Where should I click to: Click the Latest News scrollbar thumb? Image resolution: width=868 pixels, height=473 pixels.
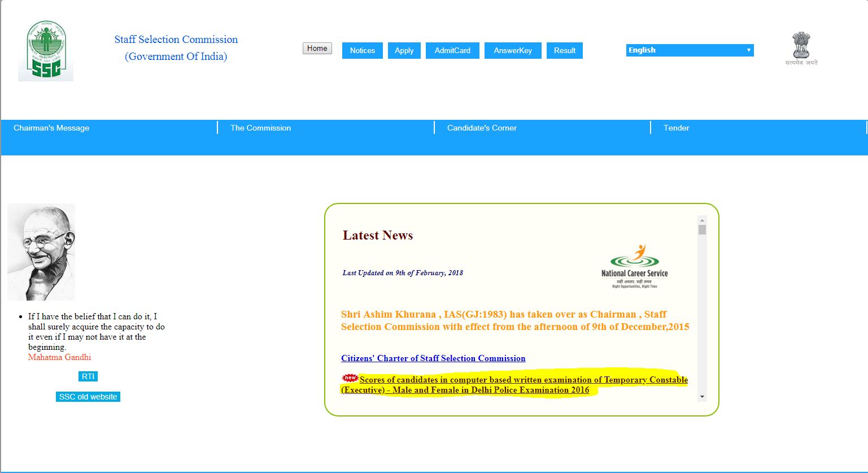(702, 229)
